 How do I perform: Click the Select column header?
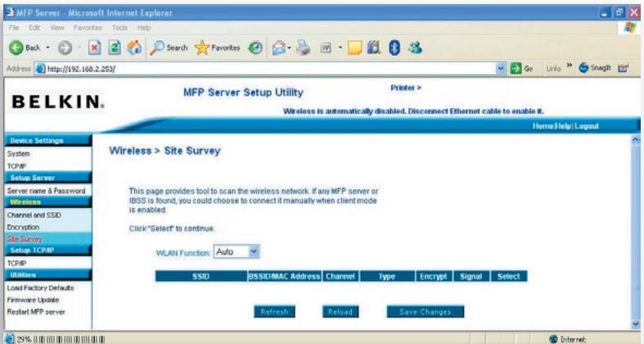tap(508, 276)
